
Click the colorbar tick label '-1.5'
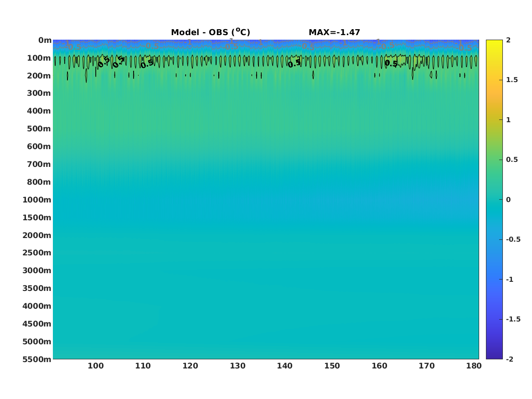click(x=513, y=319)
